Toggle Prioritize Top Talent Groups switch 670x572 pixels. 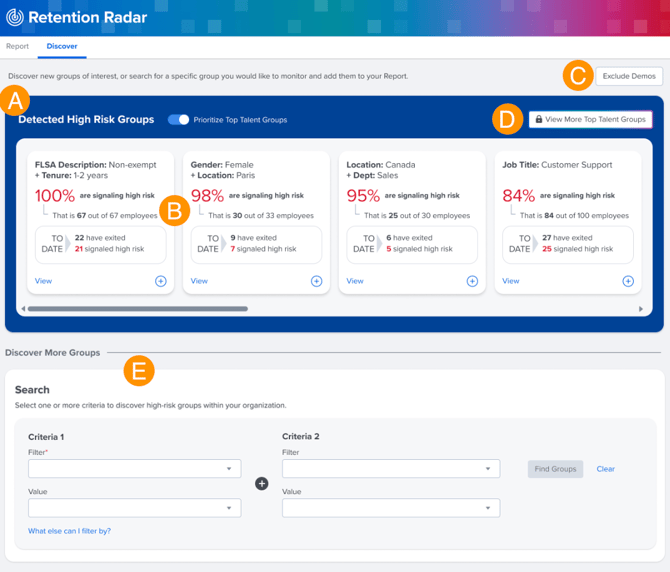pos(178,120)
